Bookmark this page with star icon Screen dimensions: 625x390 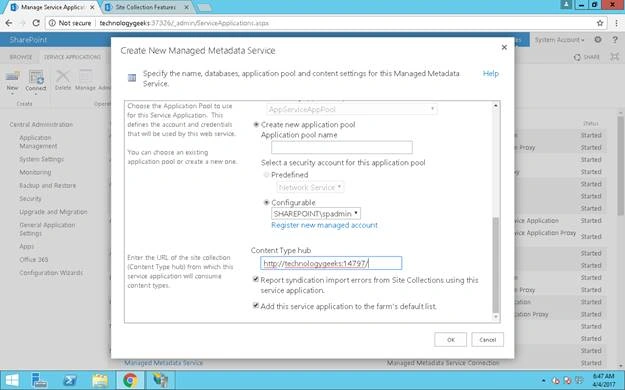(x=600, y=23)
